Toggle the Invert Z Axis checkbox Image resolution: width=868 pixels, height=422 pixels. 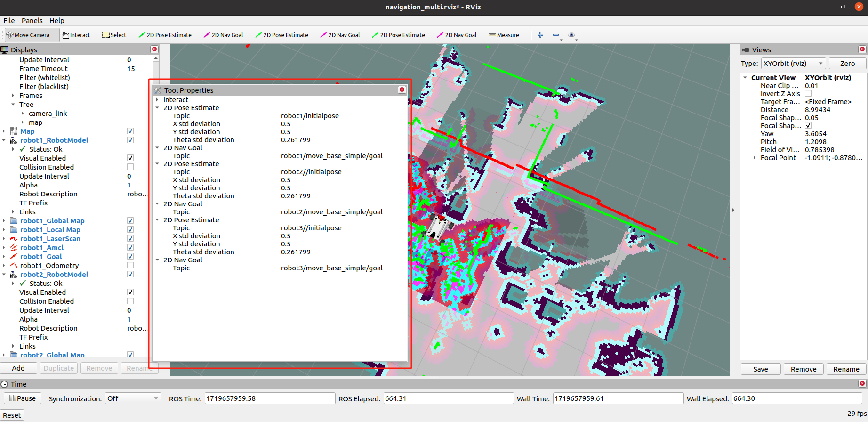click(808, 93)
